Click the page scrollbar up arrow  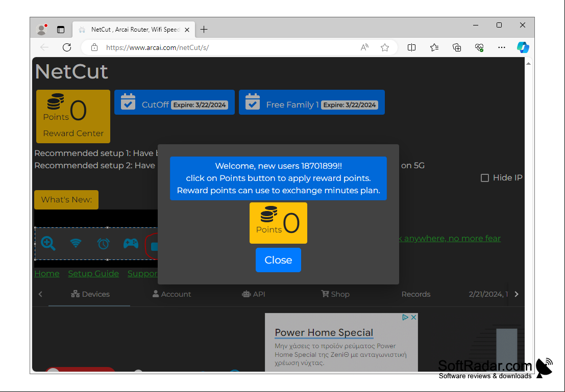tap(528, 64)
